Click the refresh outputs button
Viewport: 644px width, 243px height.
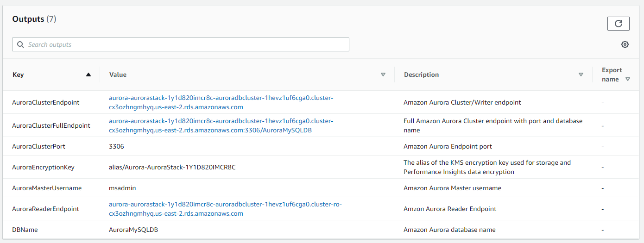[618, 24]
